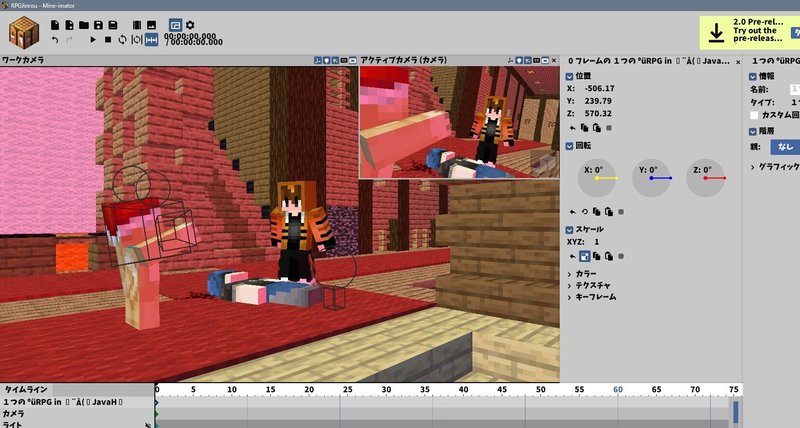Save the project with floppy icon
The width and height of the screenshot is (800, 428).
tap(98, 25)
